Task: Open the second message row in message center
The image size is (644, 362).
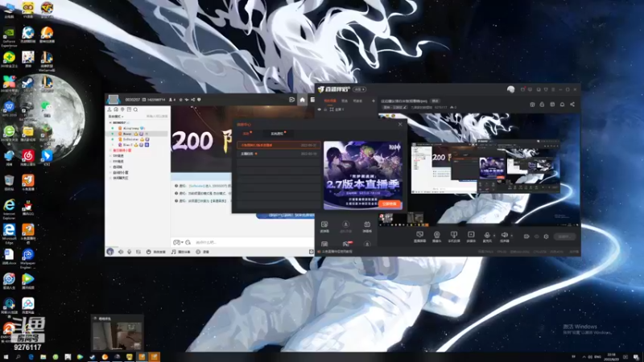Action: pyautogui.click(x=278, y=154)
